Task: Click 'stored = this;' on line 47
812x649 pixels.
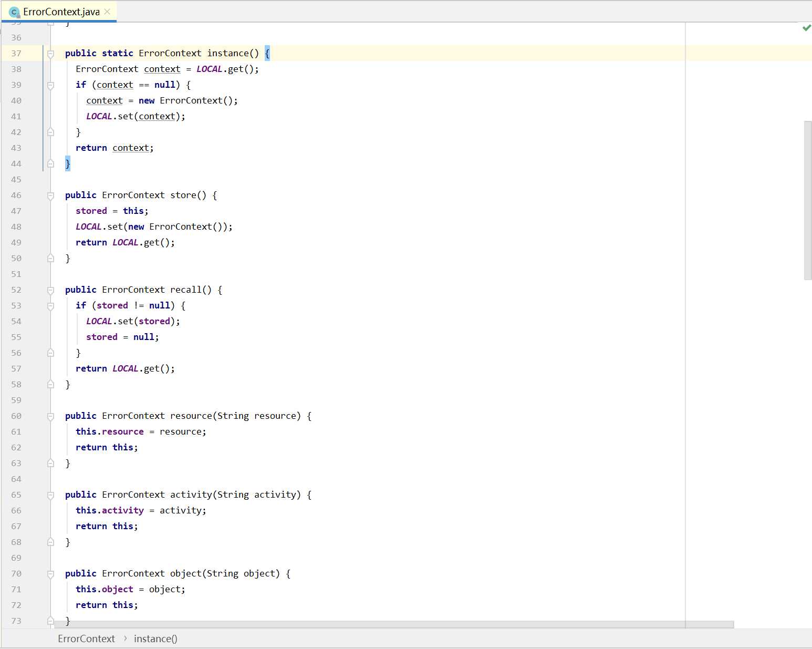Action: [112, 211]
